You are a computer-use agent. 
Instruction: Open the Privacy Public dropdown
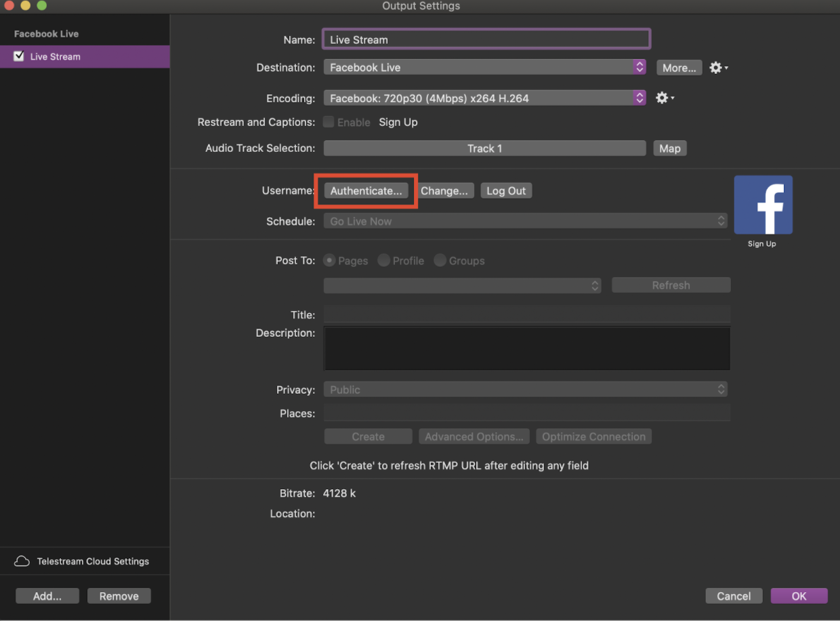pos(526,390)
